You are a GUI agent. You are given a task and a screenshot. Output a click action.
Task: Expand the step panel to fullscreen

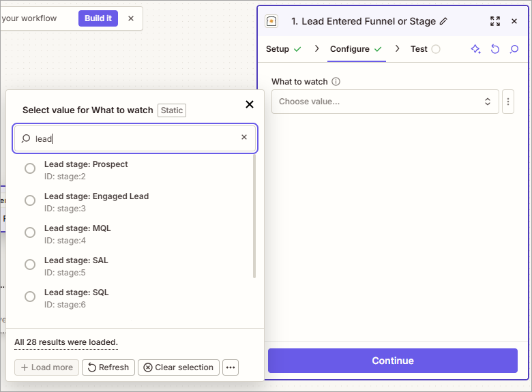(495, 21)
